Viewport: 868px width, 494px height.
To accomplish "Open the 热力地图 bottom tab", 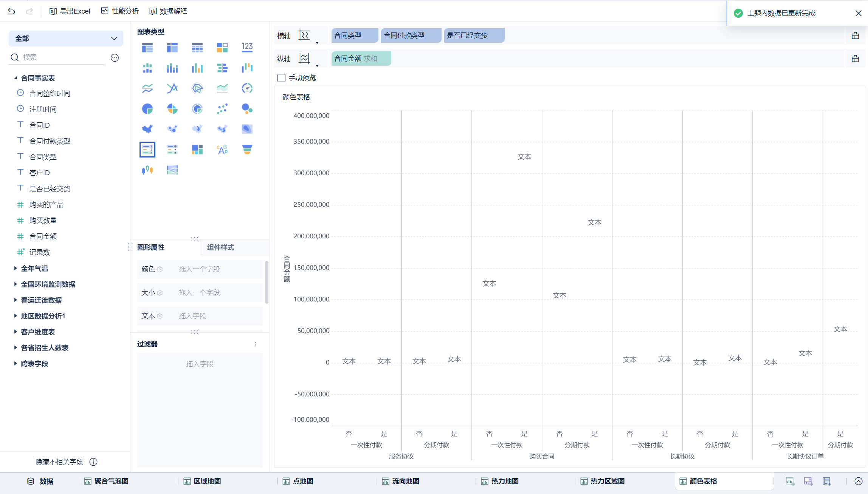I will 504,481.
